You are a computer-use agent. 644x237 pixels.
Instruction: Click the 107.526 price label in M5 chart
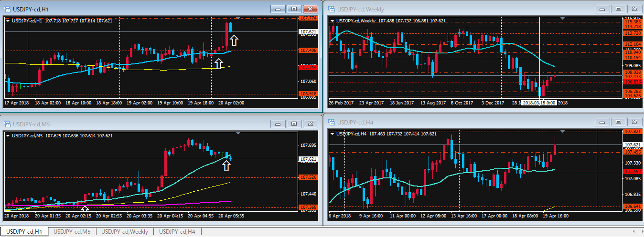[x=308, y=177]
